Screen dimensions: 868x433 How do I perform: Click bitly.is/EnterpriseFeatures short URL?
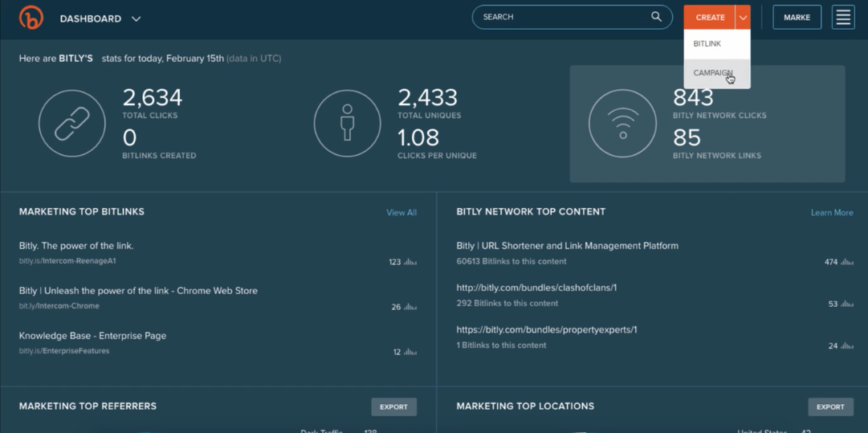tap(64, 350)
